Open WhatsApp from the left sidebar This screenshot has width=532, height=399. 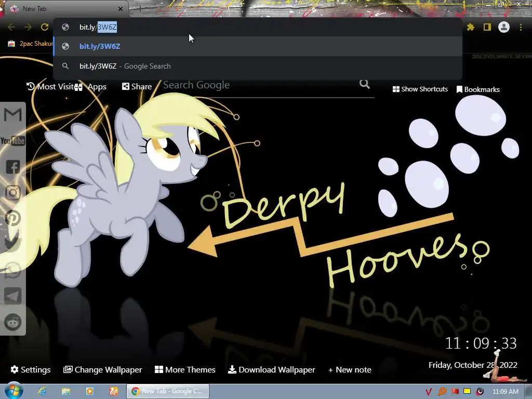13,270
